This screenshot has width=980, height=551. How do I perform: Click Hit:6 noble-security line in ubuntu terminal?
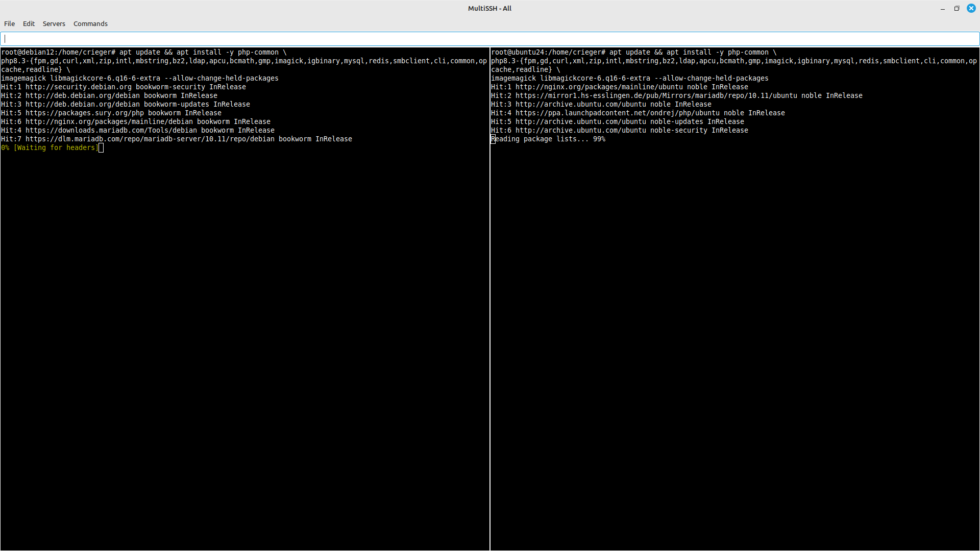pos(620,130)
